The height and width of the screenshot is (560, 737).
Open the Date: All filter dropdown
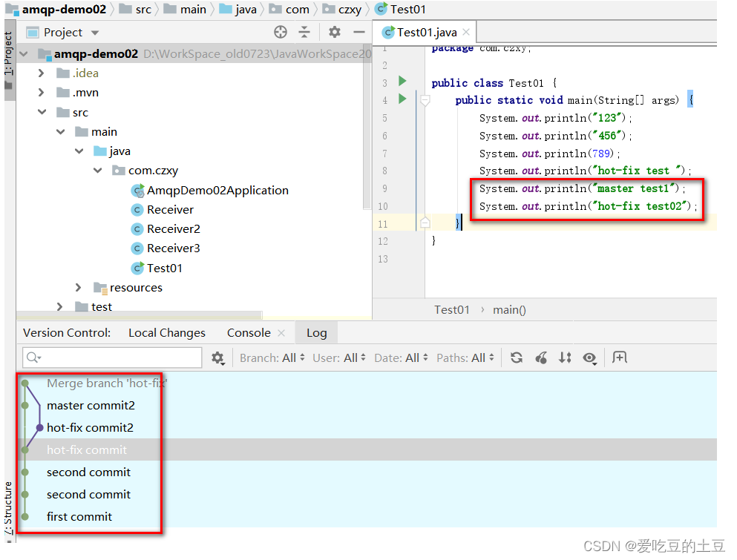[x=401, y=358]
